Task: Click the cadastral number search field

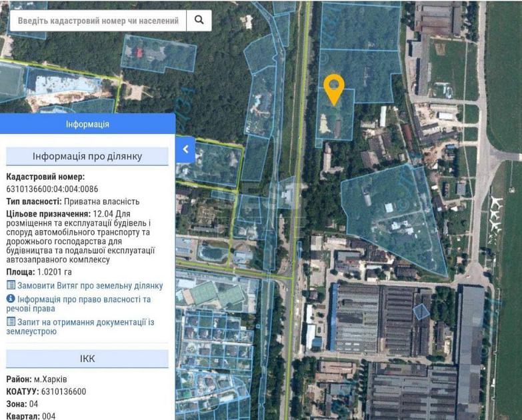Action: 98,21
